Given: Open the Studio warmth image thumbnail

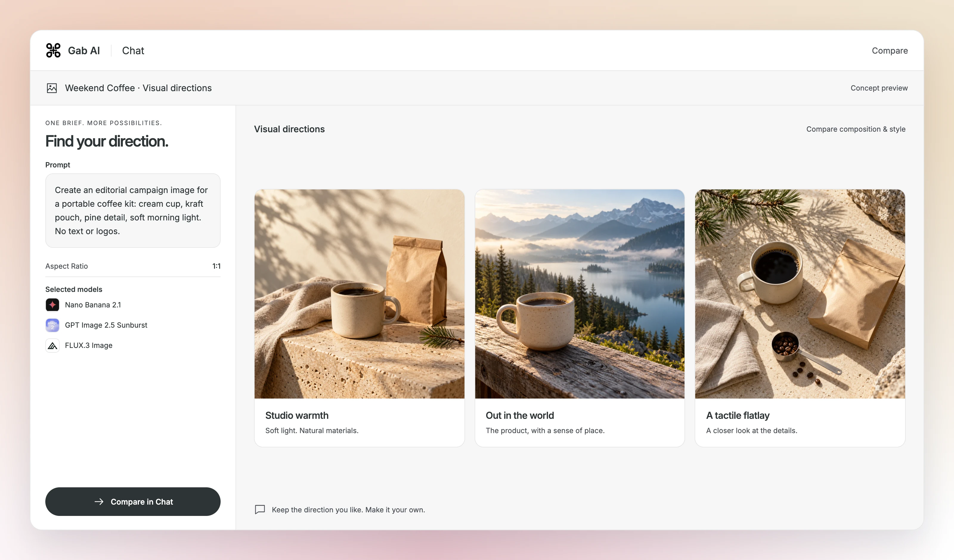Looking at the screenshot, I should tap(359, 294).
